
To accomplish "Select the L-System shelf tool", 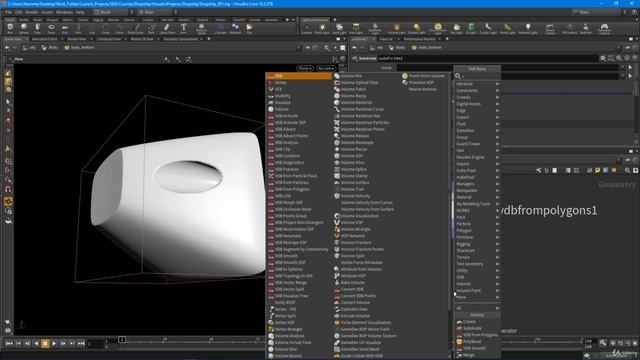I will pos(220,29).
